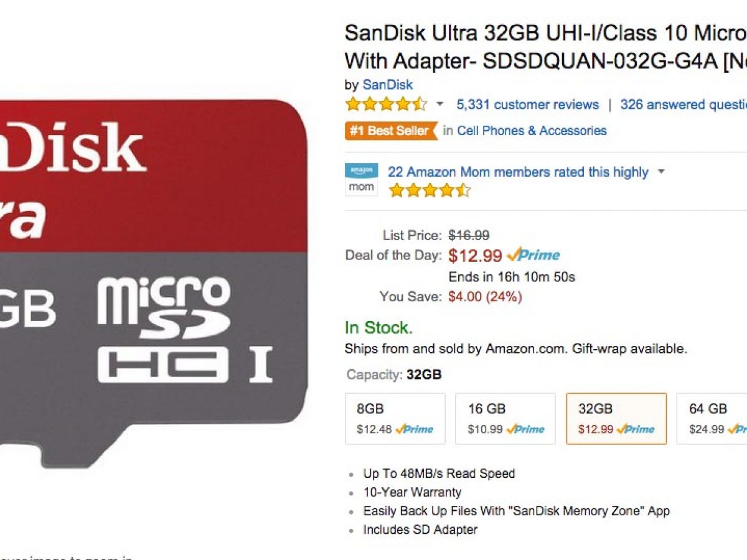Click the 22 Amazon Mom members link
The width and height of the screenshot is (747, 560).
518,172
